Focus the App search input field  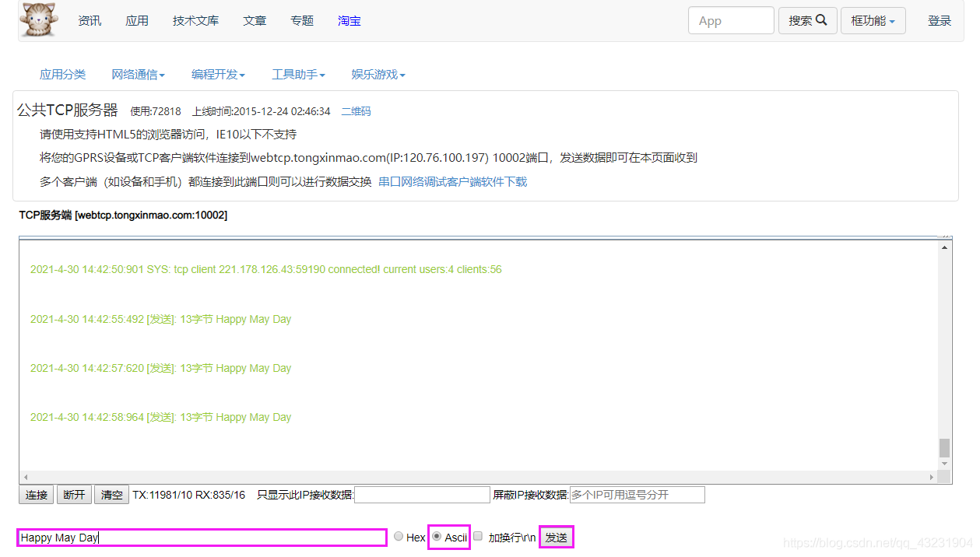[x=731, y=21]
